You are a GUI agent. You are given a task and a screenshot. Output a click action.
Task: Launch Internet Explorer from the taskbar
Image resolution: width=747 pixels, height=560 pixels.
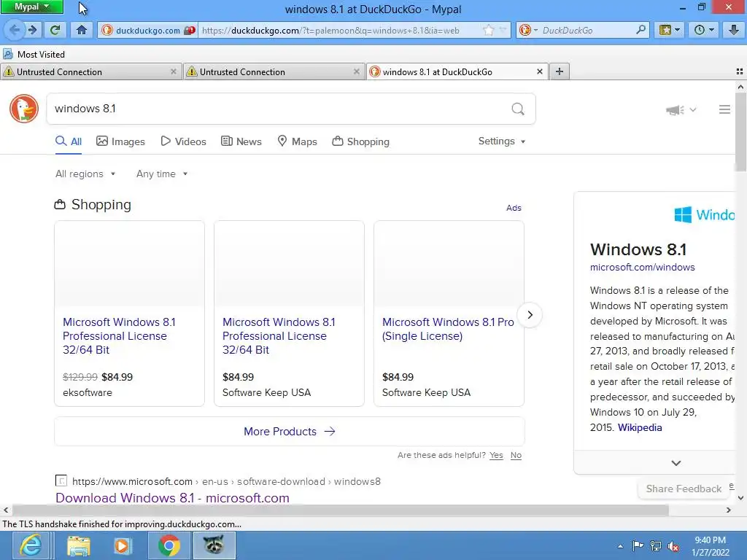(x=31, y=545)
